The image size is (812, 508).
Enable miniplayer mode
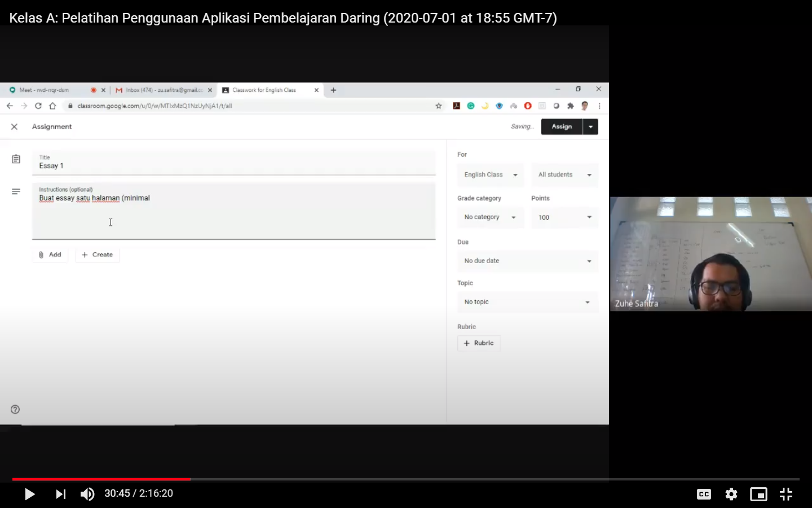tap(758, 494)
